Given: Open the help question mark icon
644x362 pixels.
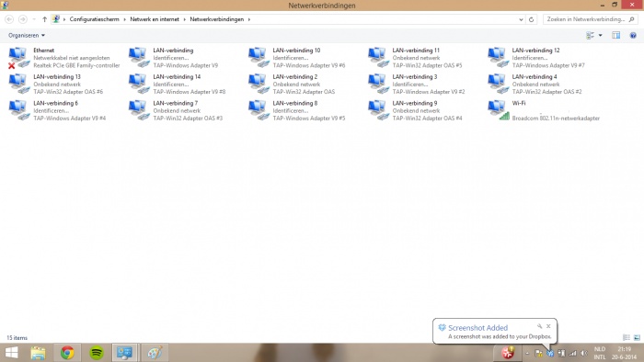Looking at the screenshot, I should click(x=633, y=36).
